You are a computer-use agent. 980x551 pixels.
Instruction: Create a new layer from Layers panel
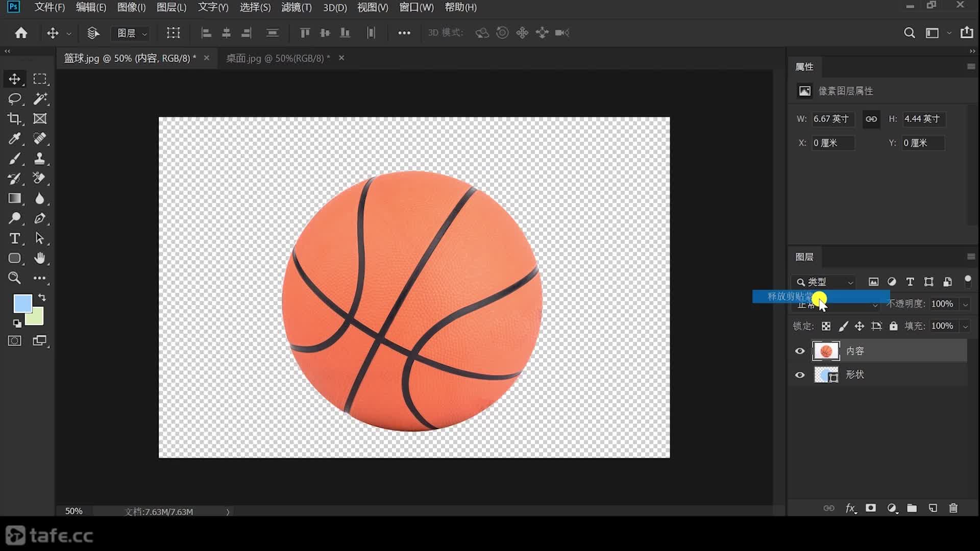(933, 508)
